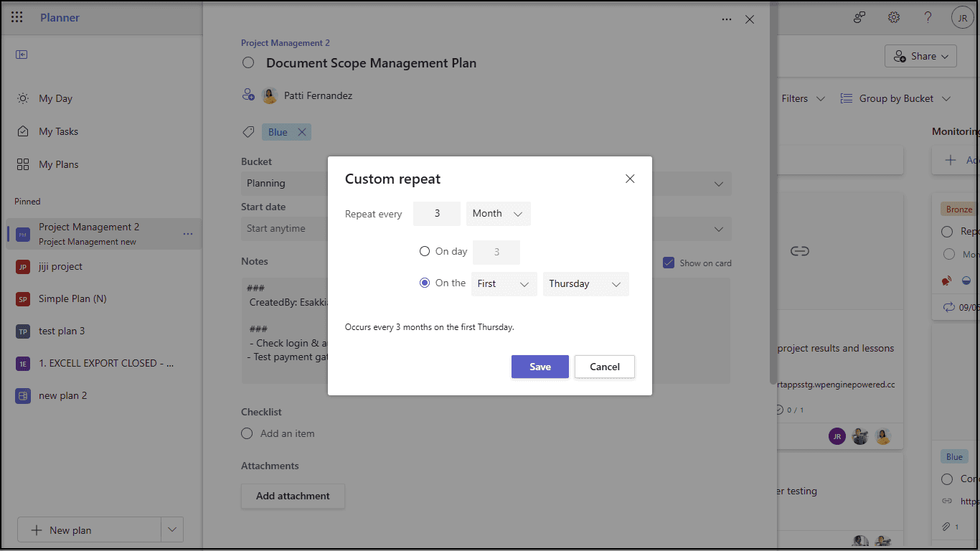Select the EXCELL EXPORT CLOSED plan icon
Viewport: 980px width, 551px height.
[x=23, y=364]
